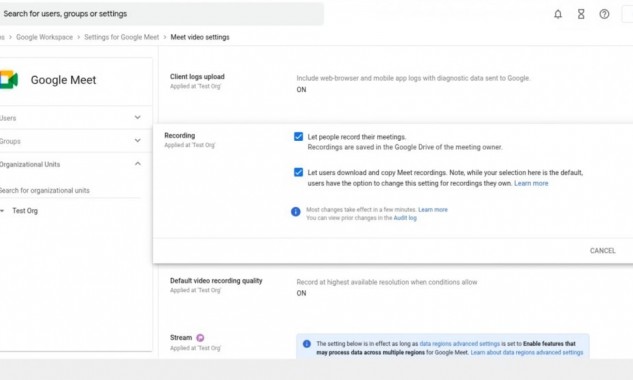Click the Cancel button in Recording panel
The height and width of the screenshot is (380, 633).
[x=603, y=251]
